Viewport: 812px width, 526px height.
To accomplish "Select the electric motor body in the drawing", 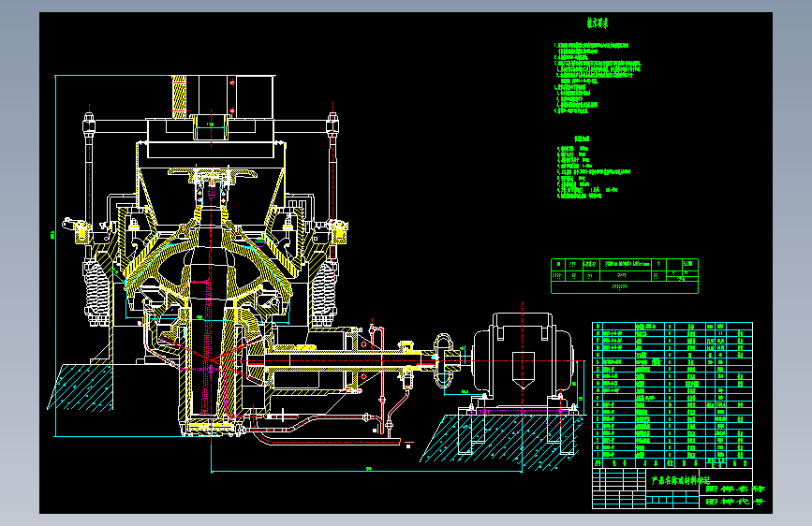I will (523, 354).
